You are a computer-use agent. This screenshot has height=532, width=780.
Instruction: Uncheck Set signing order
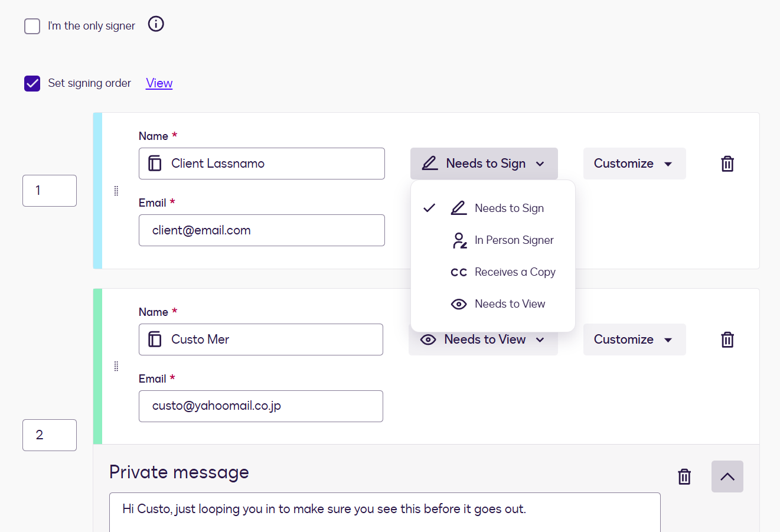(x=32, y=83)
